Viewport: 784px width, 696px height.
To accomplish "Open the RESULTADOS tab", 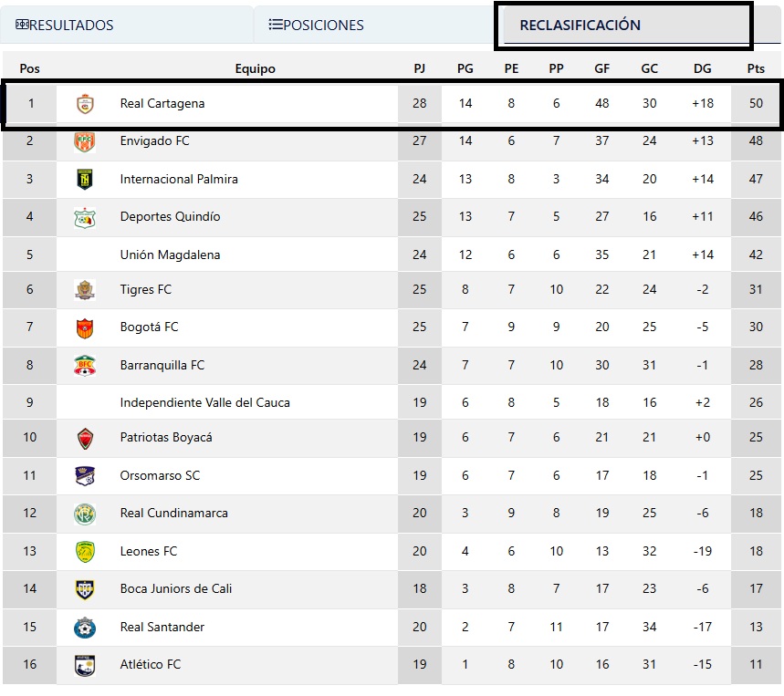I will pos(65,25).
